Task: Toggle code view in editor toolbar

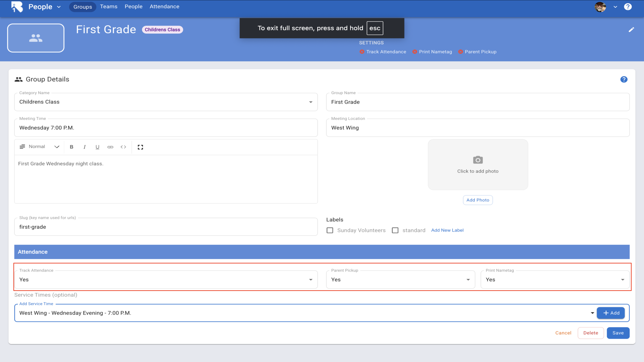Action: pos(123,147)
